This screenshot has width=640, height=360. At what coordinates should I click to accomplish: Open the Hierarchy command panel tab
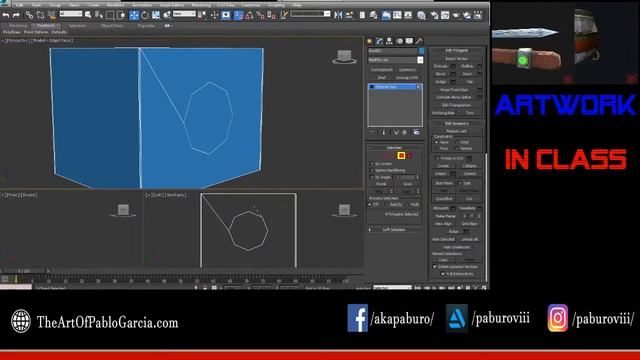pos(389,41)
